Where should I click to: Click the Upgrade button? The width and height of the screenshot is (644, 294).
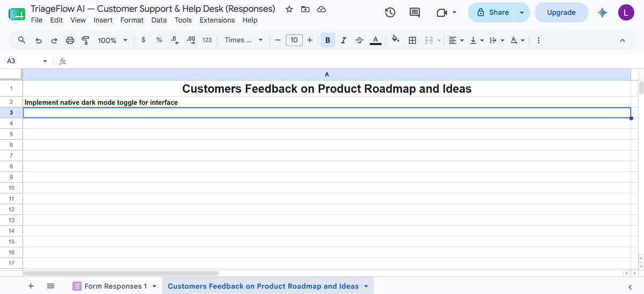(x=561, y=12)
